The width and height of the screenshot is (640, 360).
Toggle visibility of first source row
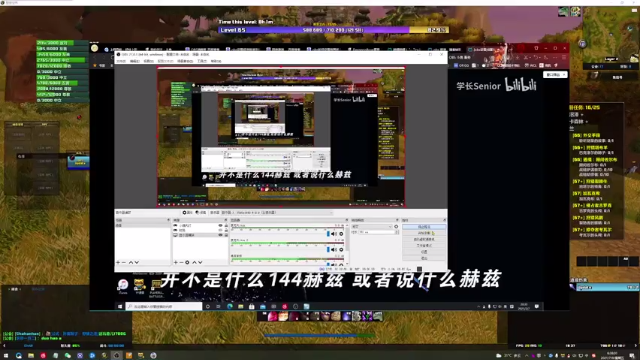tap(220, 225)
